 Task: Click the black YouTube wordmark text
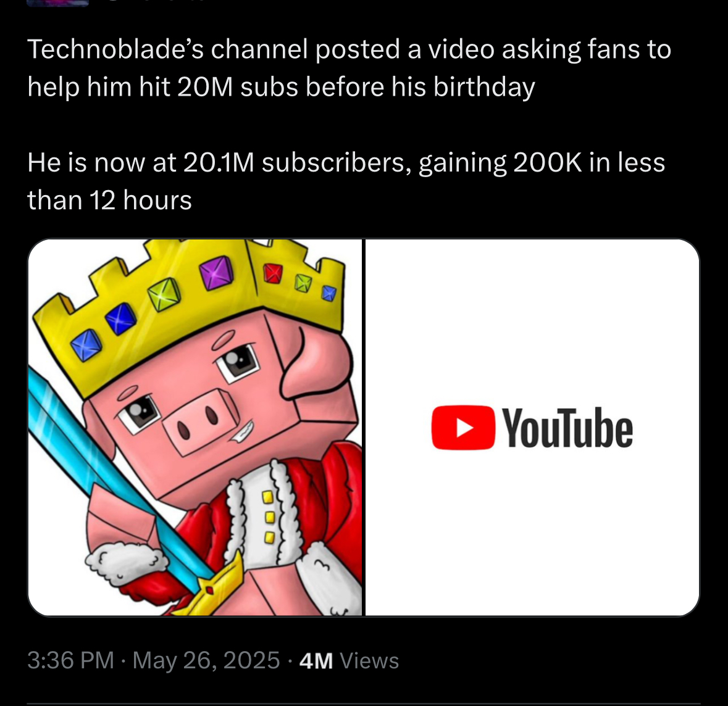tap(567, 428)
